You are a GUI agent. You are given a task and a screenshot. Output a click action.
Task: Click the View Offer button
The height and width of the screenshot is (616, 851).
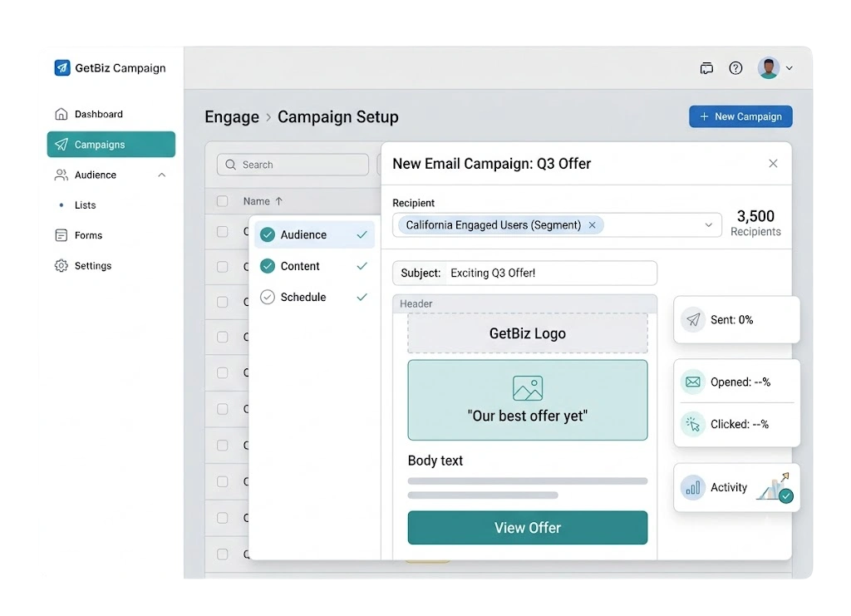528,528
